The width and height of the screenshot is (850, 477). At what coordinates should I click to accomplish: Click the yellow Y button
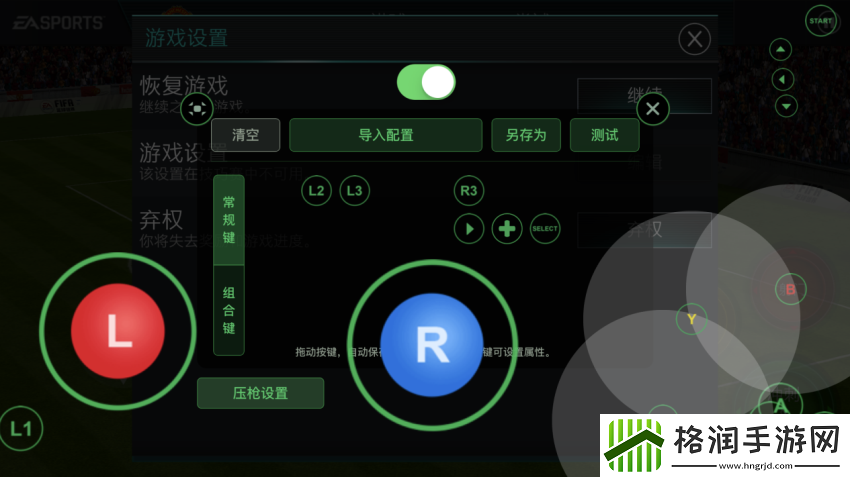click(x=691, y=319)
